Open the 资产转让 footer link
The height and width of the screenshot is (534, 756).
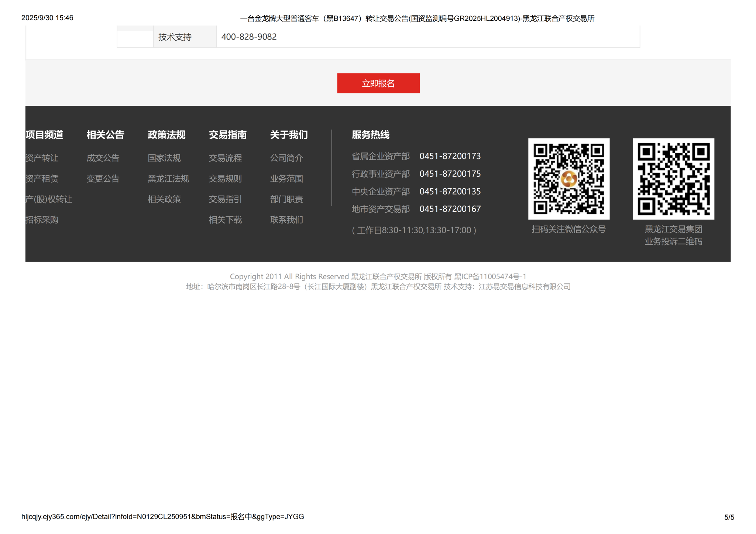click(x=42, y=158)
